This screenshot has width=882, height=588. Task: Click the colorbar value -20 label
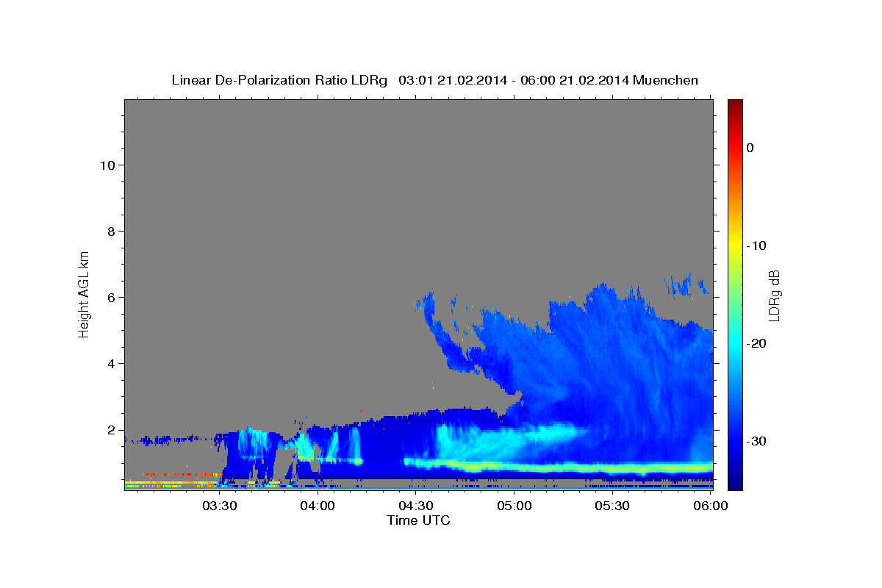point(756,343)
